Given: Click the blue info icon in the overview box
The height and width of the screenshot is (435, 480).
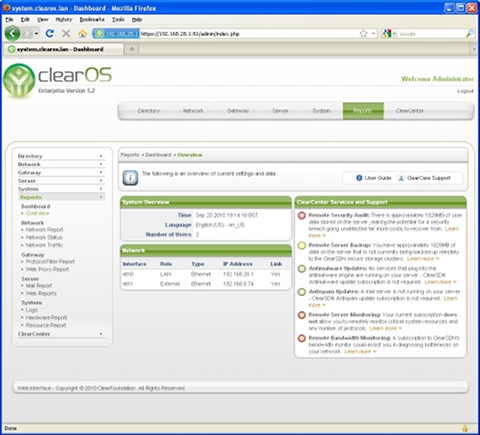Looking at the screenshot, I should pyautogui.click(x=130, y=177).
